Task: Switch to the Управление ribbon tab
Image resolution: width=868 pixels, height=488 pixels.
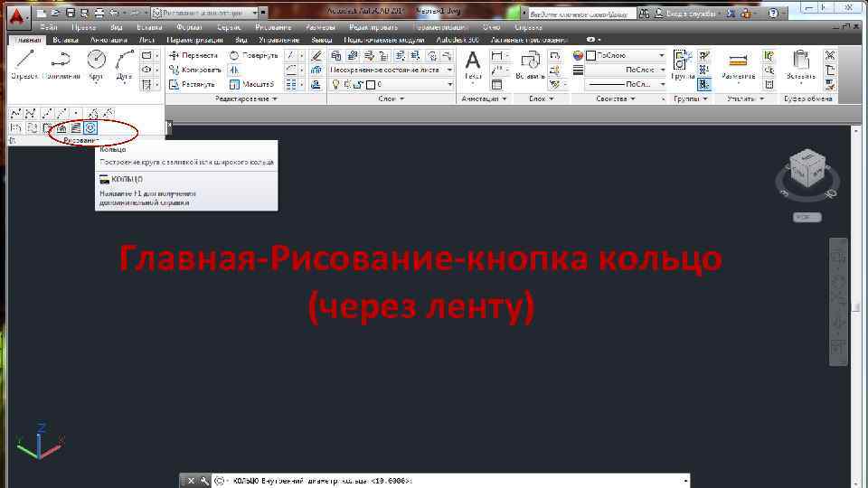Action: click(x=279, y=40)
